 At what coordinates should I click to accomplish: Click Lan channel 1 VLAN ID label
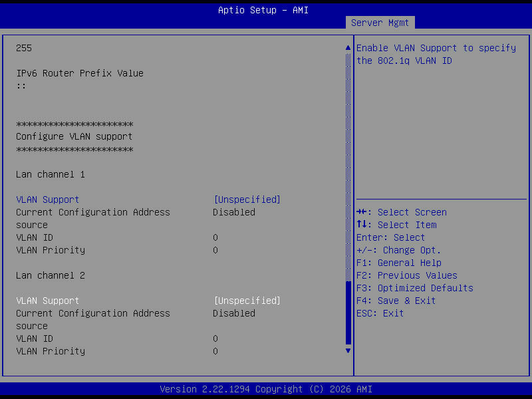pyautogui.click(x=35, y=237)
